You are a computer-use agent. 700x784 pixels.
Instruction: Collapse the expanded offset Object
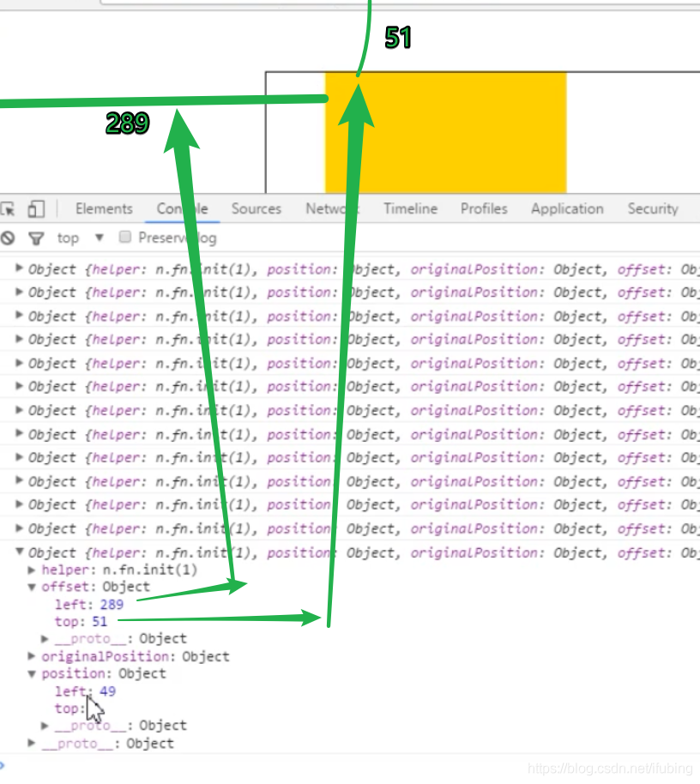point(32,587)
